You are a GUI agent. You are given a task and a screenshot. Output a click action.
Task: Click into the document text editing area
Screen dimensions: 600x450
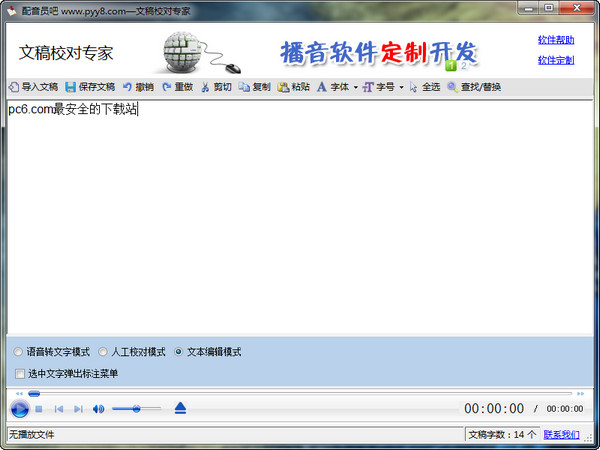[300, 218]
